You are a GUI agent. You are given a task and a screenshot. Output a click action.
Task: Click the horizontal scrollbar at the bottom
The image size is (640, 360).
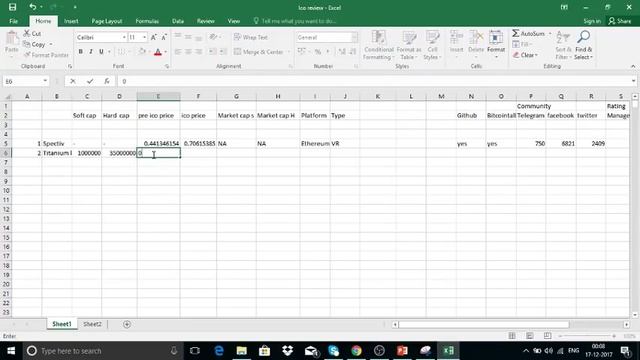point(483,324)
